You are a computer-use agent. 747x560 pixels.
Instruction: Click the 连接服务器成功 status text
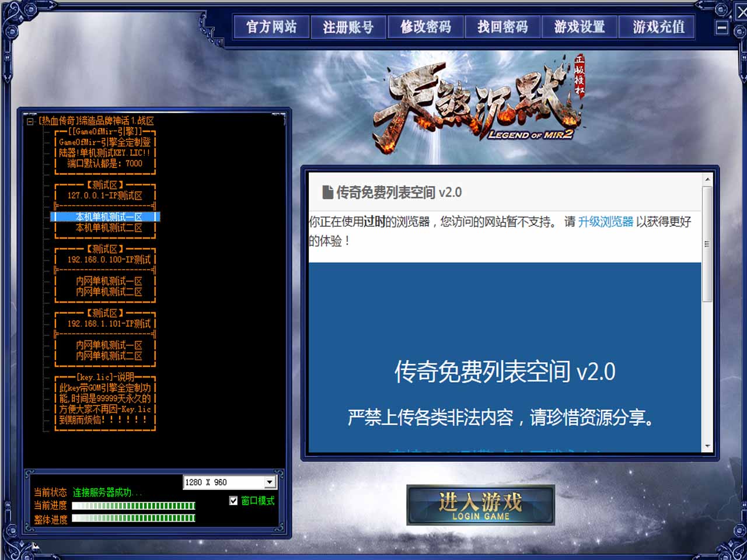click(x=107, y=492)
